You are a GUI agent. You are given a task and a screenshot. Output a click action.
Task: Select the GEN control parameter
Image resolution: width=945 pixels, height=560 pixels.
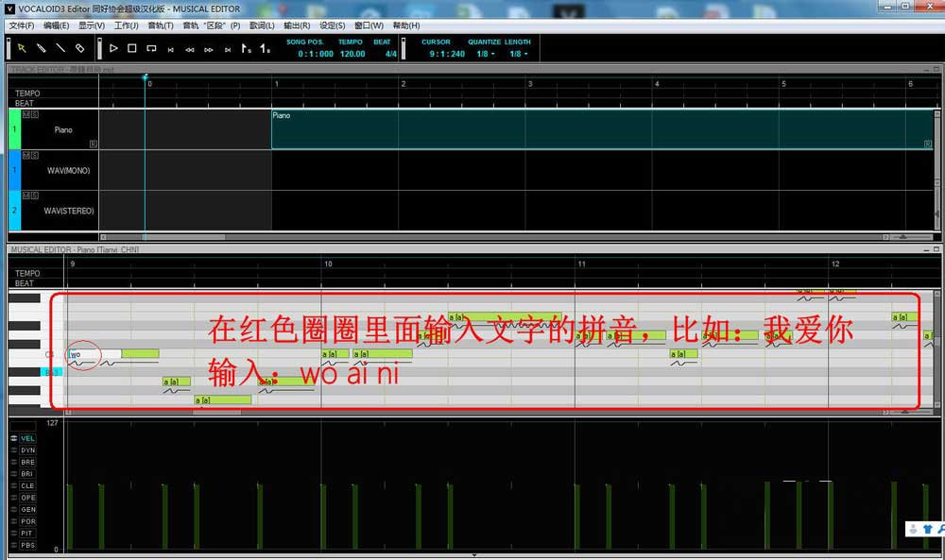point(27,509)
